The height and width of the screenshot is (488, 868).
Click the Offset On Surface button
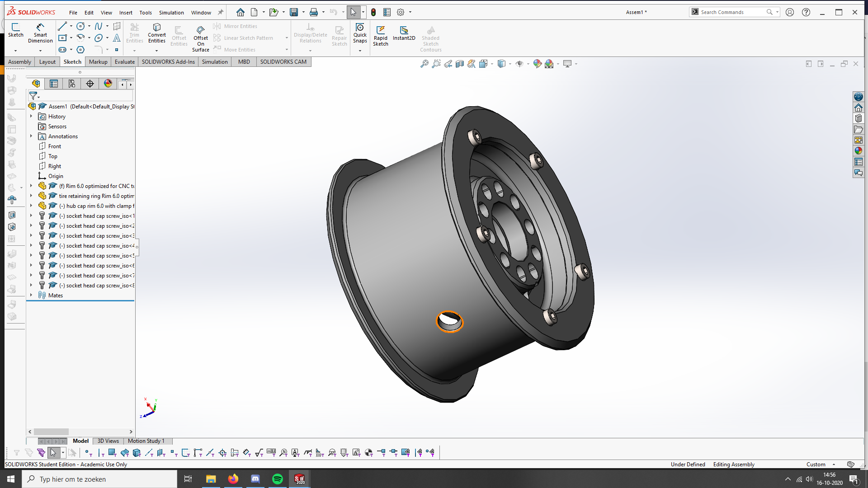click(201, 39)
